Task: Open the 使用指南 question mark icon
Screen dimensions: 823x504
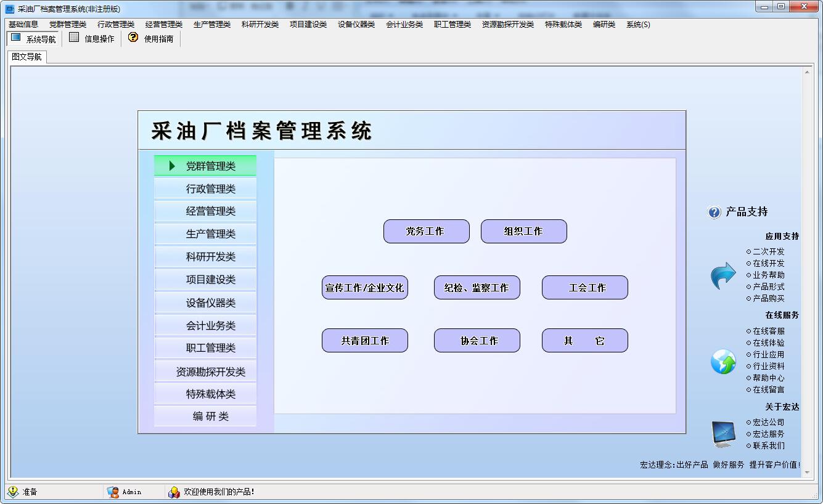Action: 133,38
